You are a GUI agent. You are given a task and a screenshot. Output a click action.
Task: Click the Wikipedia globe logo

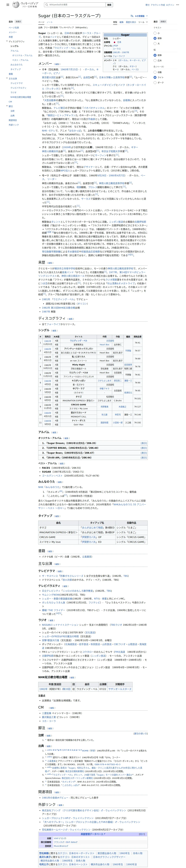point(16,5)
